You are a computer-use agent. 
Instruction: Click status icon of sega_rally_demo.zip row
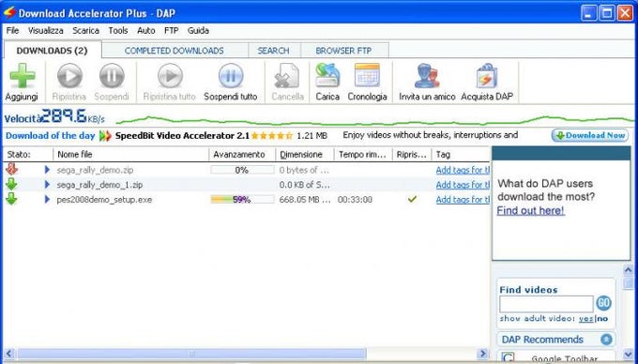click(x=12, y=170)
